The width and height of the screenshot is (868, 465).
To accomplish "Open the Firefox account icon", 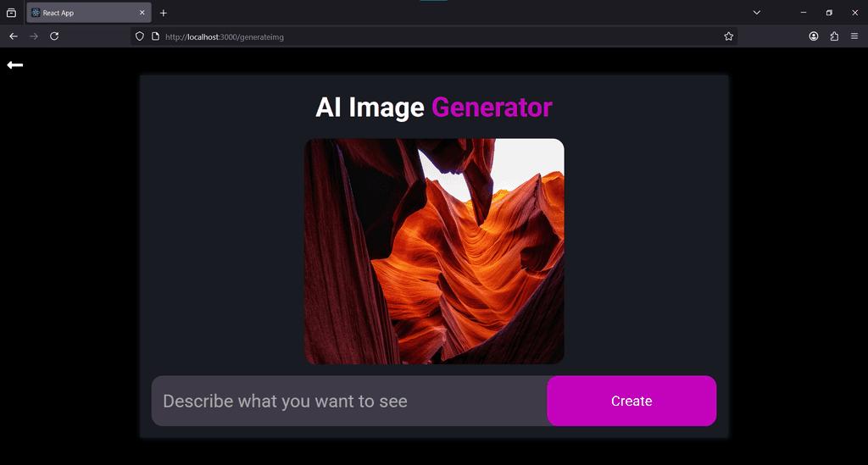I will click(x=814, y=36).
